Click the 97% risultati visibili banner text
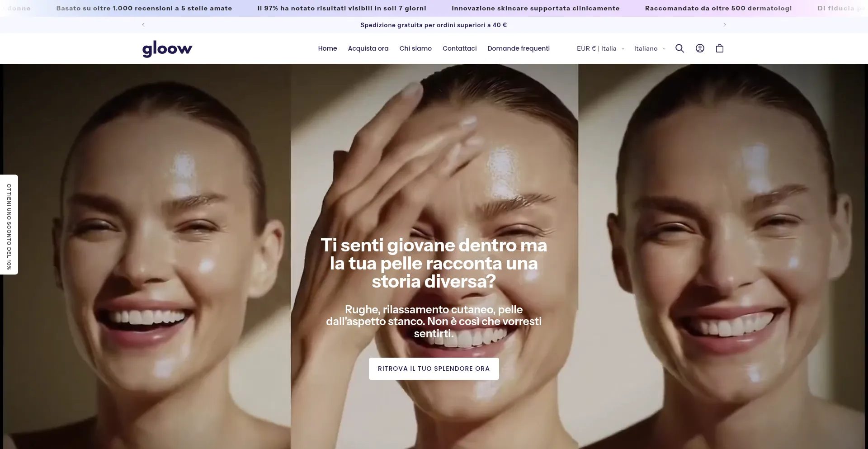This screenshot has width=868, height=449. click(x=342, y=8)
